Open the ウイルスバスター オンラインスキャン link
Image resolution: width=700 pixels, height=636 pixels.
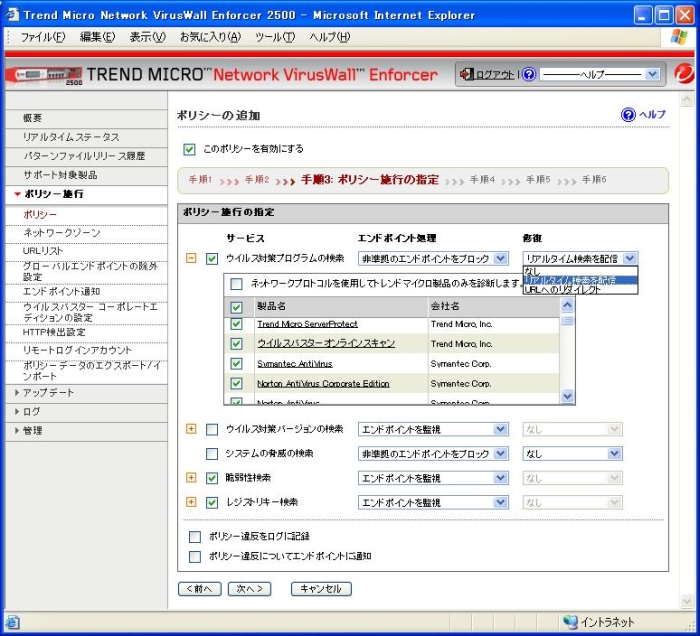tap(326, 343)
